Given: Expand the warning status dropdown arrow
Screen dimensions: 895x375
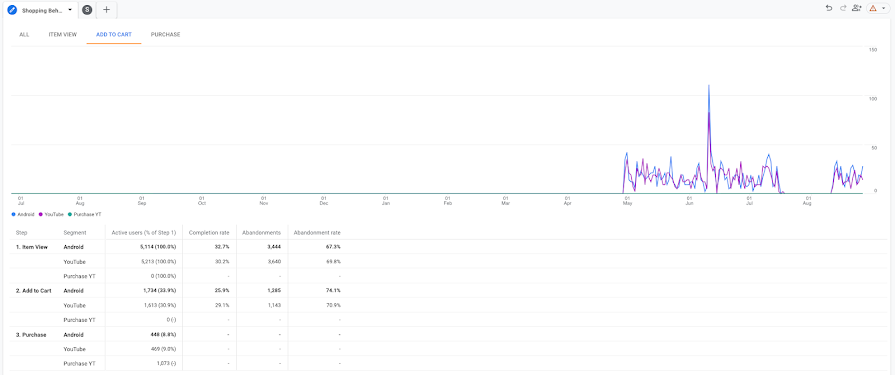Looking at the screenshot, I should (x=884, y=8).
